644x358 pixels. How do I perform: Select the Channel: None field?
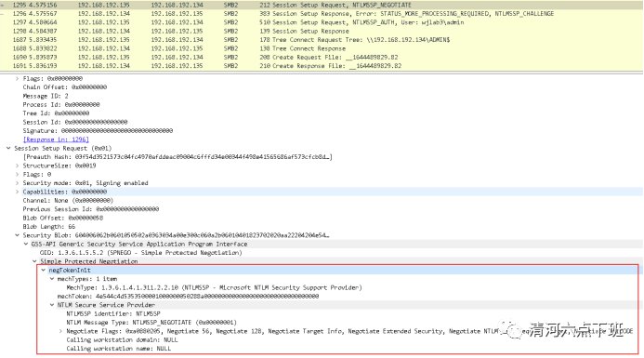[x=68, y=201]
